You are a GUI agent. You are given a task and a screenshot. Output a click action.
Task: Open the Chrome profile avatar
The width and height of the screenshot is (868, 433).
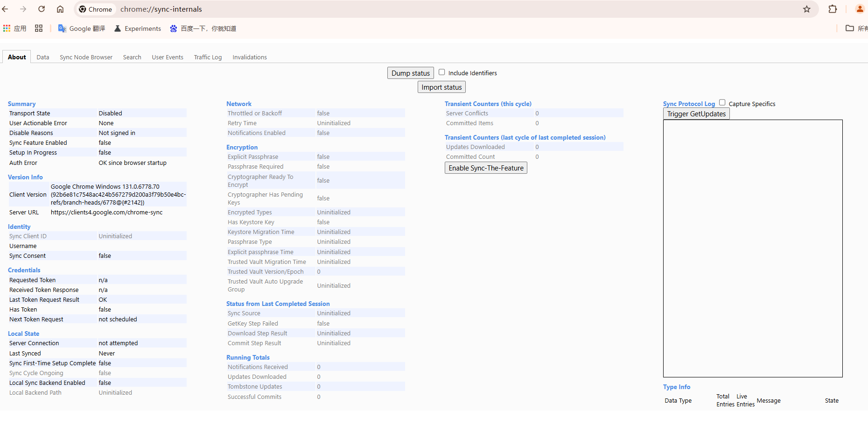[860, 9]
